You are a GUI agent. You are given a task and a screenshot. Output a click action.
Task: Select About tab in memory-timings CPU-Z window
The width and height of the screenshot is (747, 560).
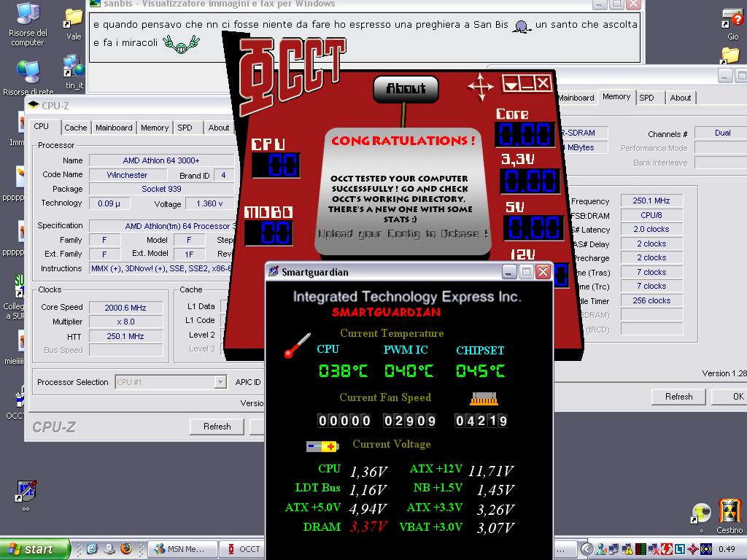click(681, 98)
